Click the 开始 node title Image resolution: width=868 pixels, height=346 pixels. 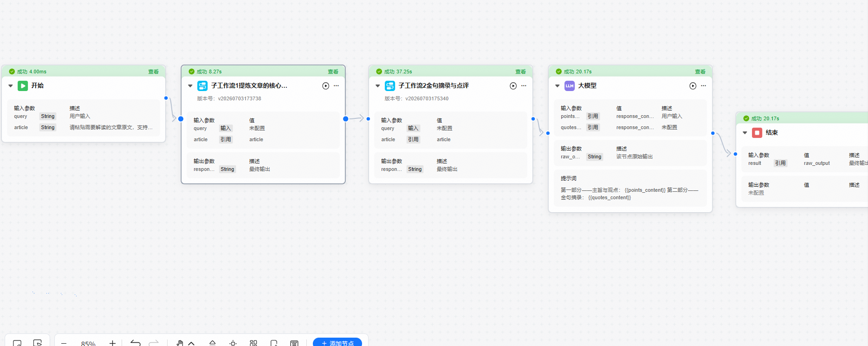[x=38, y=85]
